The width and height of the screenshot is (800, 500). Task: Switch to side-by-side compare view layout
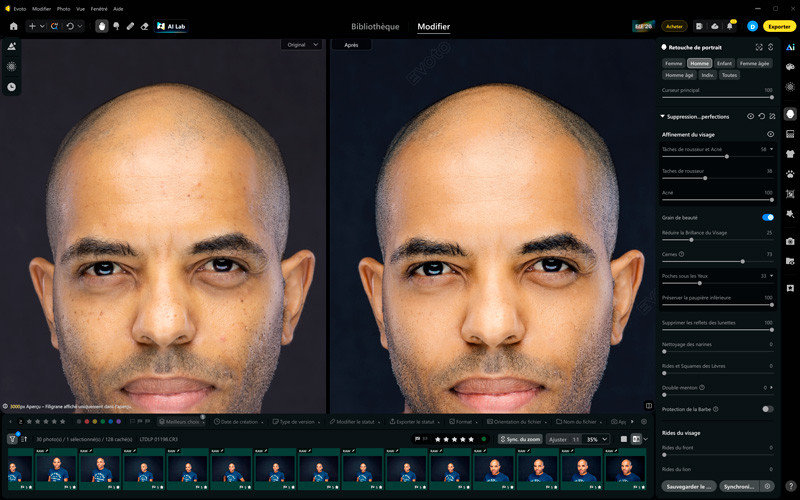636,439
